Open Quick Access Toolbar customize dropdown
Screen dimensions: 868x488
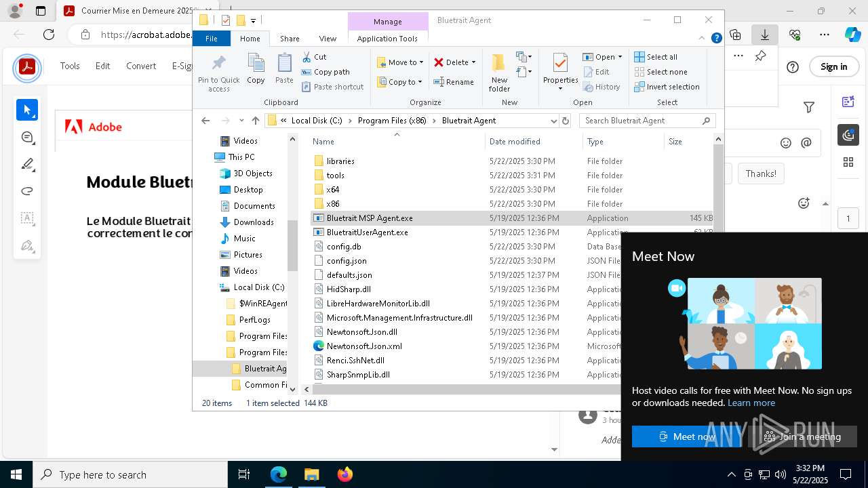click(253, 20)
